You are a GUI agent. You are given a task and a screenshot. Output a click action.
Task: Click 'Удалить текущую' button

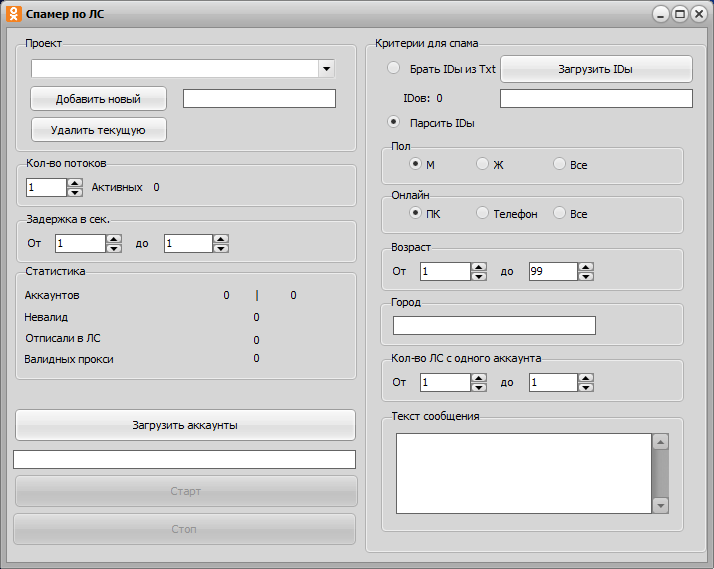coord(98,130)
